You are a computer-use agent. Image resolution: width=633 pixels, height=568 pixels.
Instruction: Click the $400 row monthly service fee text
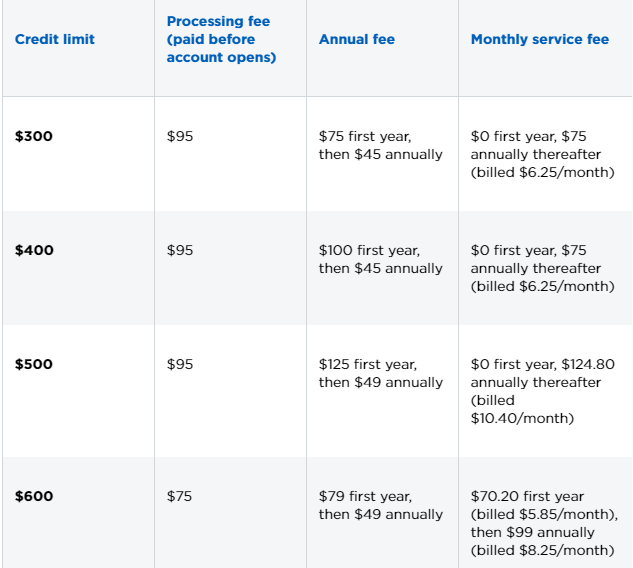coord(543,268)
